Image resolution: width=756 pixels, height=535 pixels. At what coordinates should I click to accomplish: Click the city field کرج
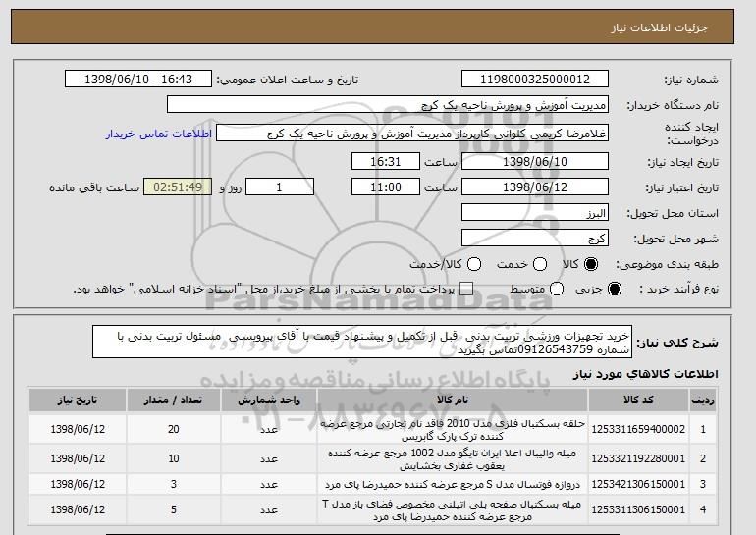coord(535,239)
